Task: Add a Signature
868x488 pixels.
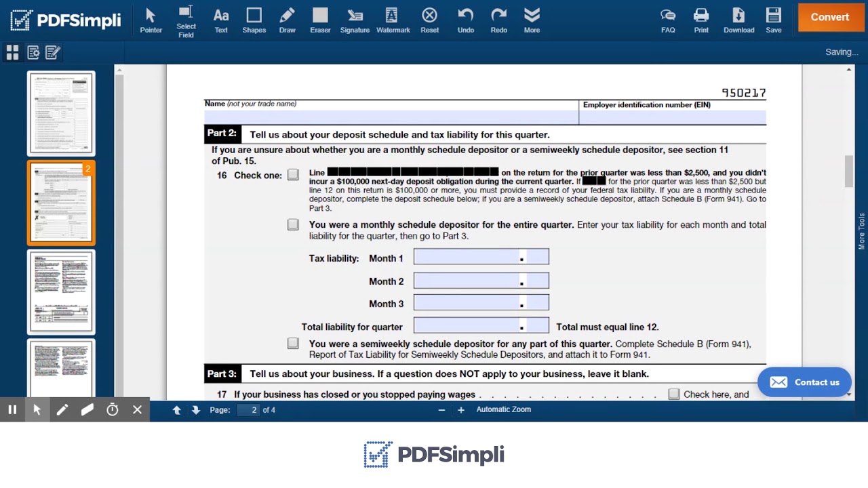Action: coord(355,20)
